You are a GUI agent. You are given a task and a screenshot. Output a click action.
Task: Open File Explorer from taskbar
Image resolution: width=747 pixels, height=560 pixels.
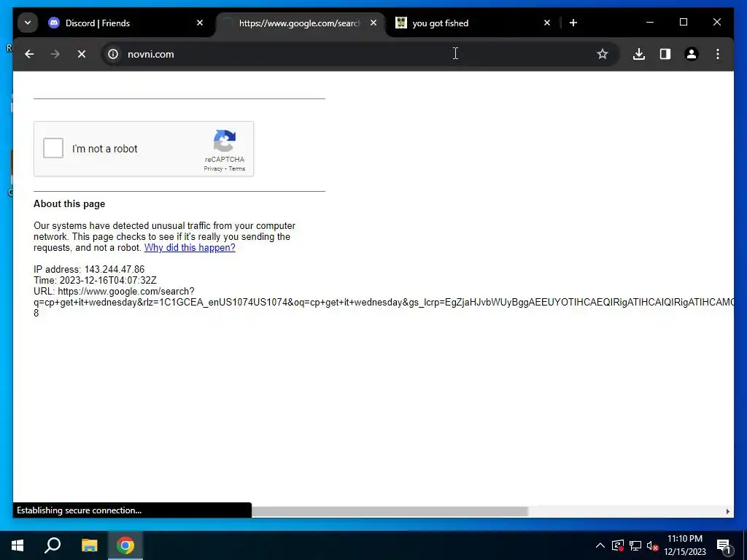pyautogui.click(x=89, y=545)
